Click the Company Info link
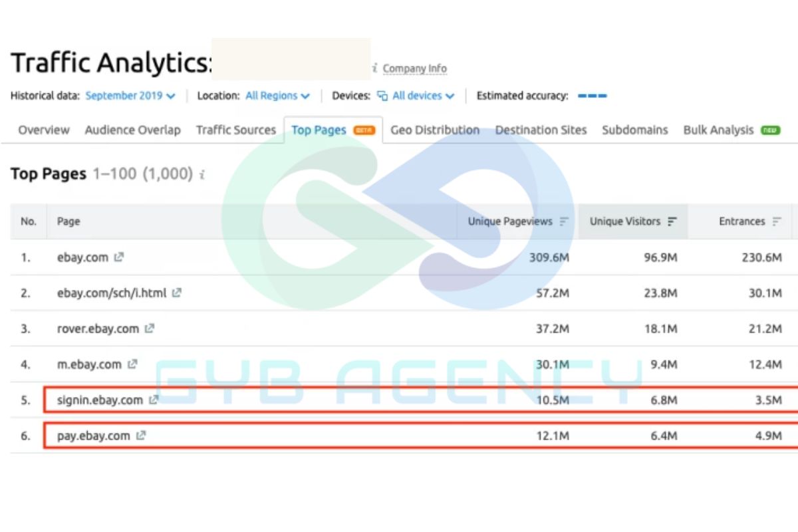The height and width of the screenshot is (532, 798). pos(415,68)
